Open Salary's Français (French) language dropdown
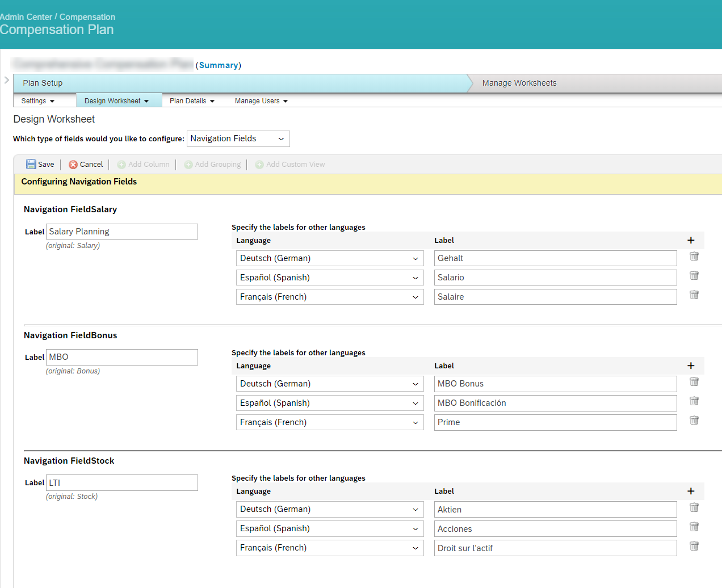 coord(330,297)
